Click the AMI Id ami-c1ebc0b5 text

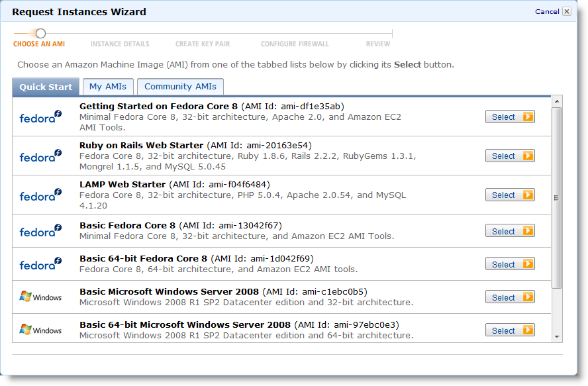(315, 291)
